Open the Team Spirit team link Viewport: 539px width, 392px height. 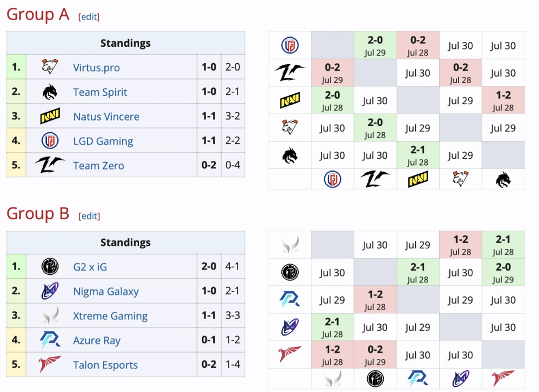click(100, 92)
